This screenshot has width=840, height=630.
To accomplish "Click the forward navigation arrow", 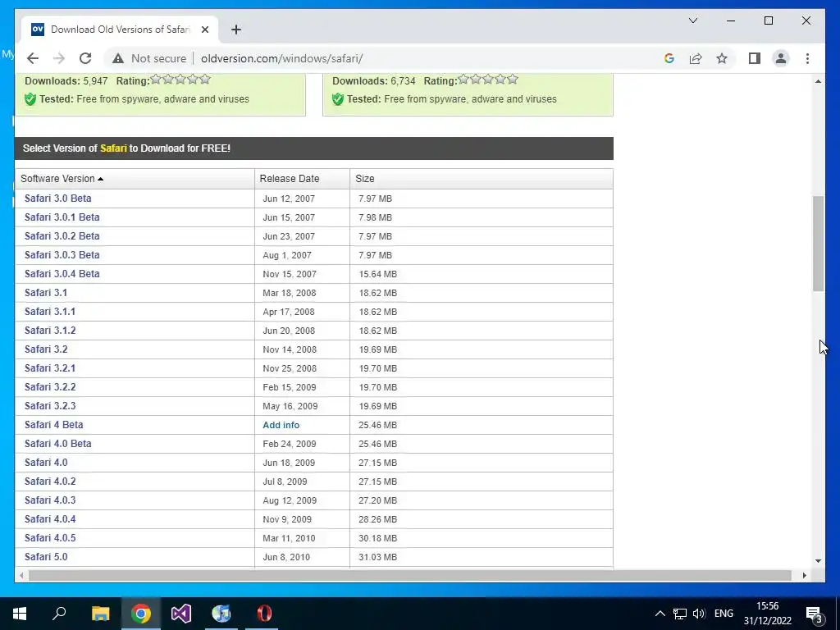I will [x=59, y=58].
